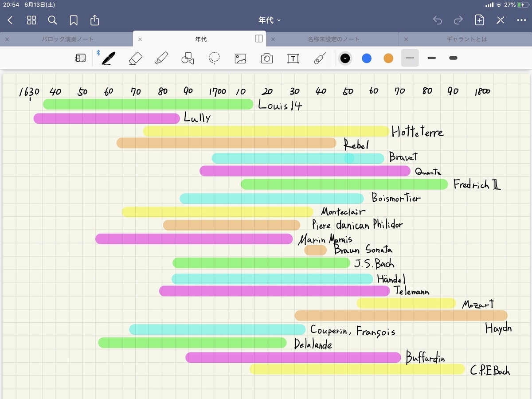Tap the handwritten C.P.E.Bach label
Image resolution: width=532 pixels, height=399 pixels.
click(490, 371)
